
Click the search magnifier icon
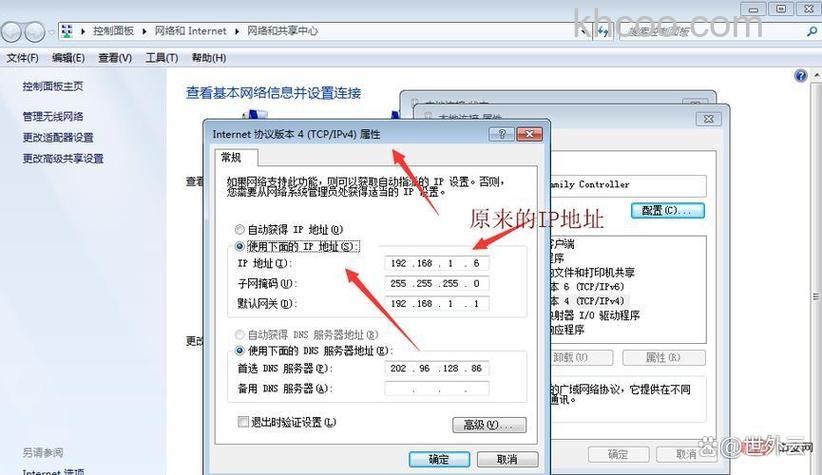(812, 31)
